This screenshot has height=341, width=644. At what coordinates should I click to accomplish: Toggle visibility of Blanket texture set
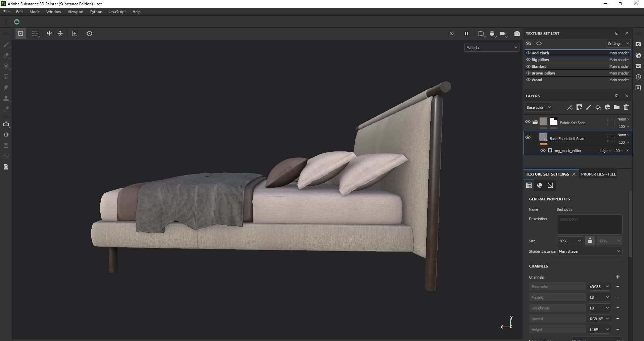tap(528, 66)
